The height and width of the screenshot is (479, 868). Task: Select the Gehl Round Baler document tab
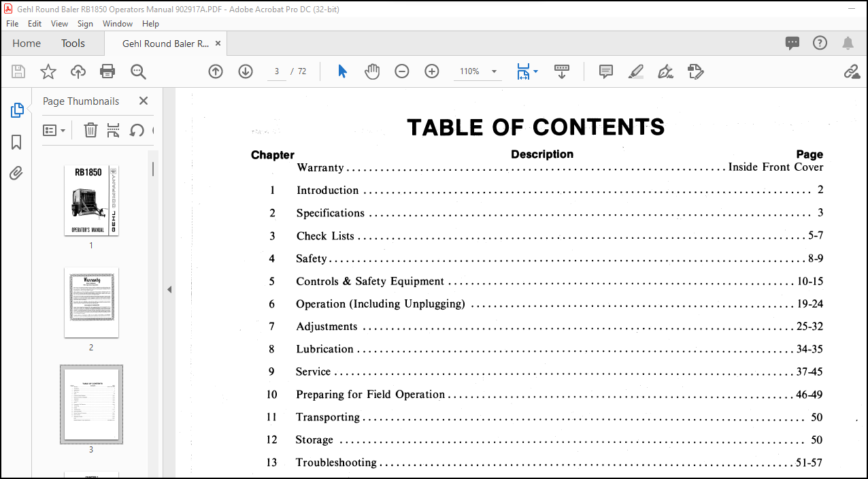(165, 43)
